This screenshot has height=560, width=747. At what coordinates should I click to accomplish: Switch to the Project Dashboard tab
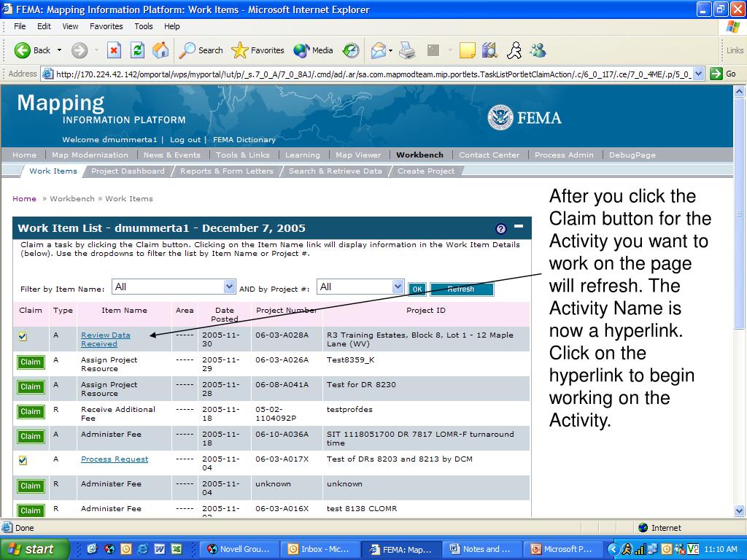coord(128,171)
